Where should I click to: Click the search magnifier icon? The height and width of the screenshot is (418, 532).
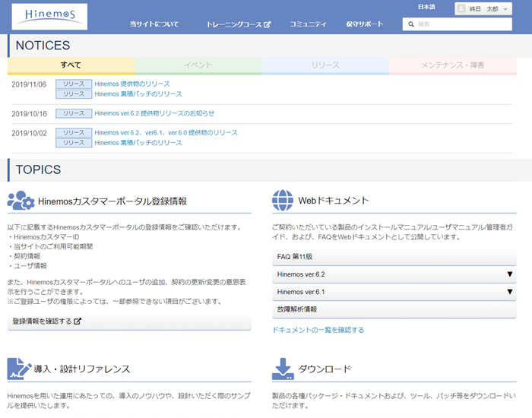coord(411,24)
